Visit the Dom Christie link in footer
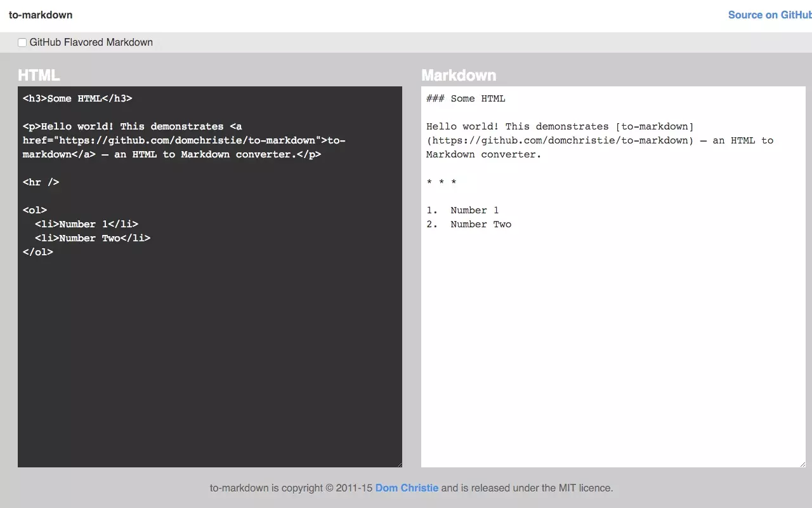Screen dimensions: 812x508 point(407,488)
